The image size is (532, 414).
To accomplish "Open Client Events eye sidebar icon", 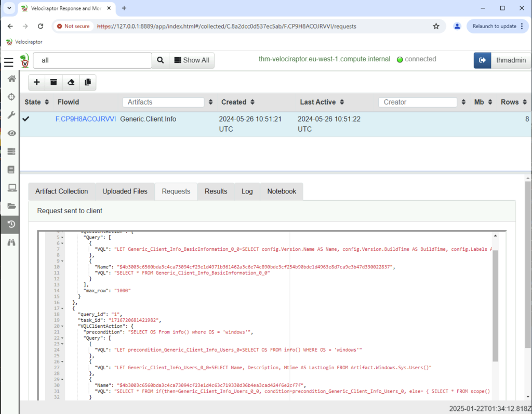I will click(x=11, y=133).
